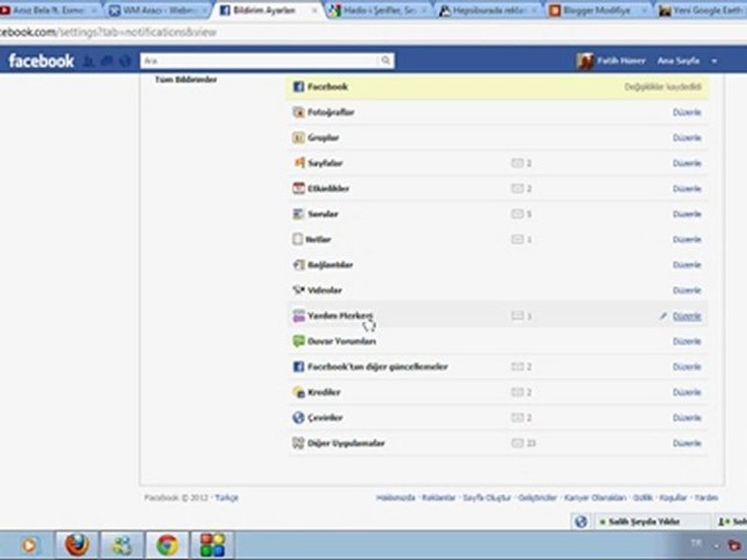747x560 pixels.
Task: Click the Yardım Merkezi row icon
Action: (298, 316)
